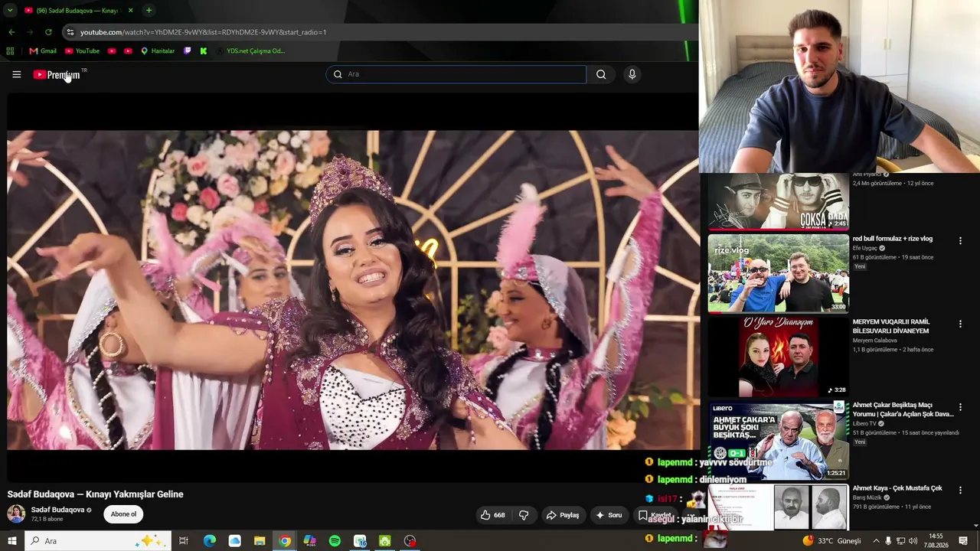Reload the page in Chrome

48,32
